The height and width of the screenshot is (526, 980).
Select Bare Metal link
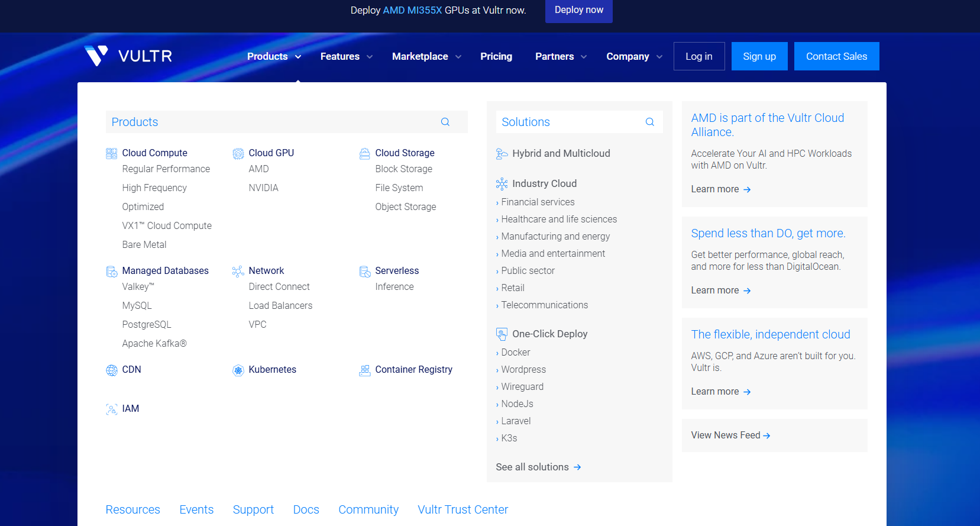tap(144, 244)
